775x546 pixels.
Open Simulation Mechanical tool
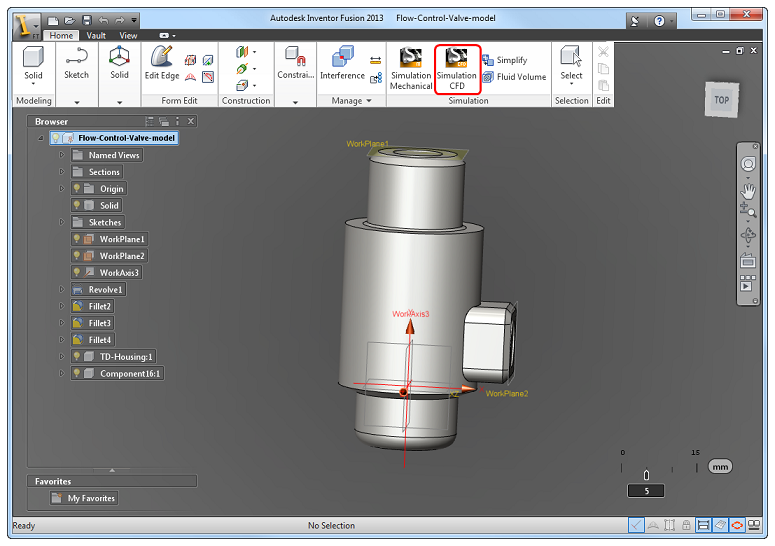point(411,69)
